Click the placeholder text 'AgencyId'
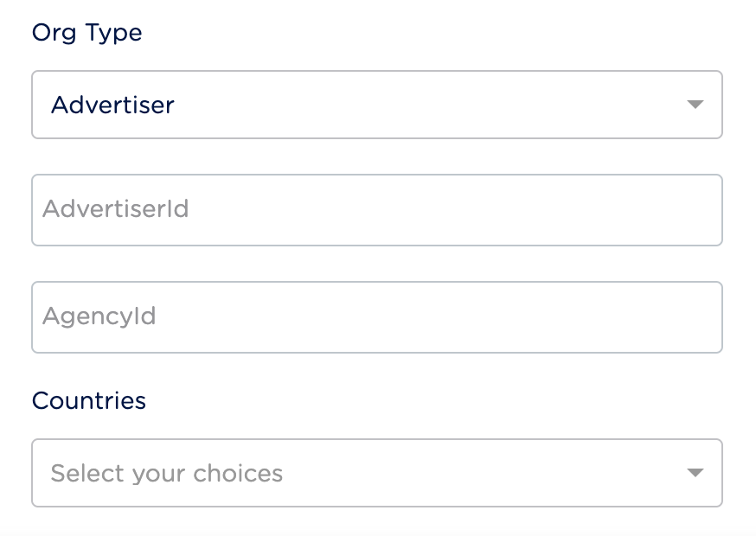756x536 pixels. coord(99,316)
